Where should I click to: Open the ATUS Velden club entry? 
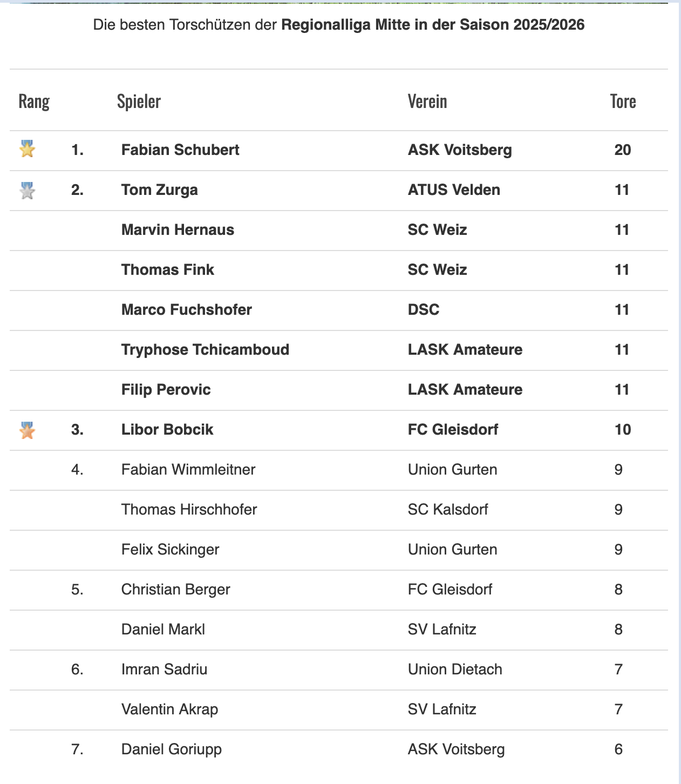pos(454,190)
